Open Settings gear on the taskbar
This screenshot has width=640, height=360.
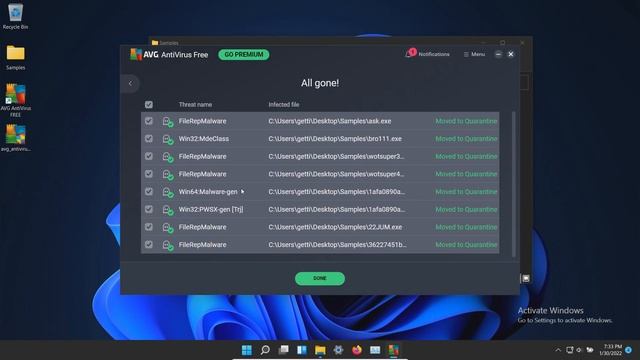338,350
